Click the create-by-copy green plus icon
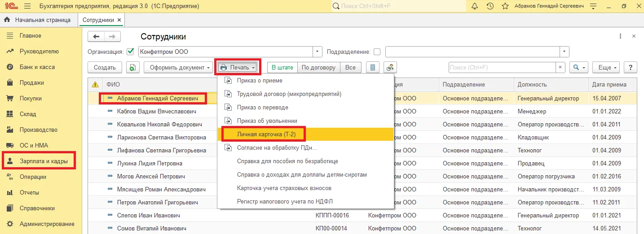This screenshot has height=234, width=644. [133, 68]
